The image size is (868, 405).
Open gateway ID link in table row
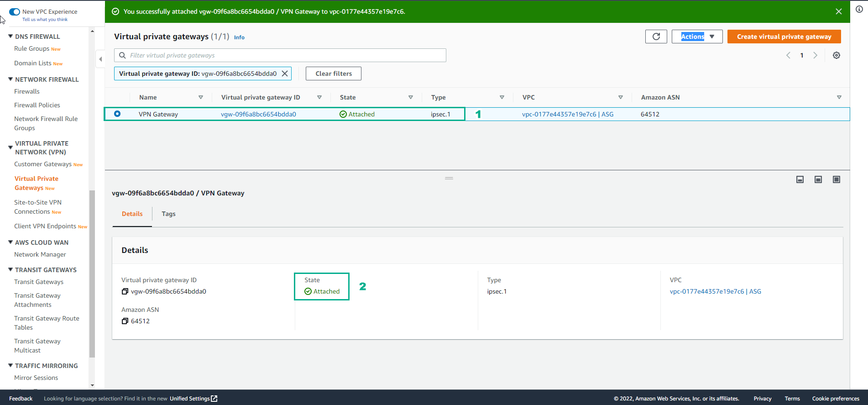tap(258, 114)
